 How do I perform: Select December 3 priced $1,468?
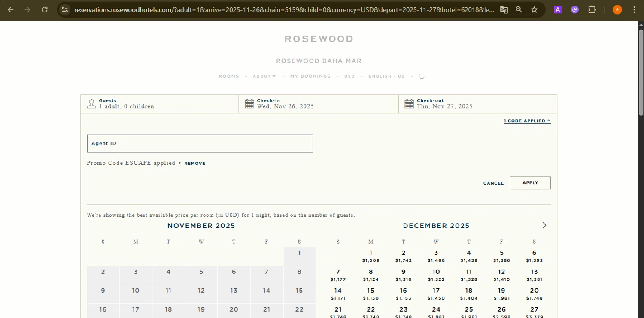pyautogui.click(x=436, y=256)
